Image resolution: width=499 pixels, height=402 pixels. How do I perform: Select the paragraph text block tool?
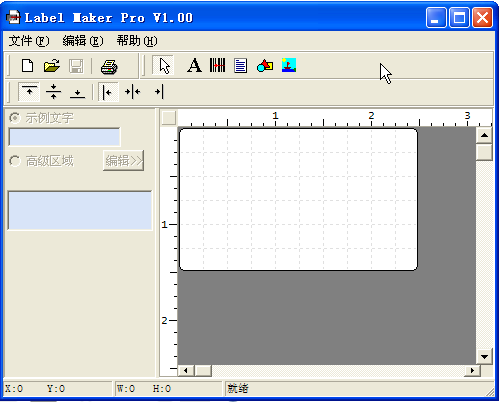240,65
